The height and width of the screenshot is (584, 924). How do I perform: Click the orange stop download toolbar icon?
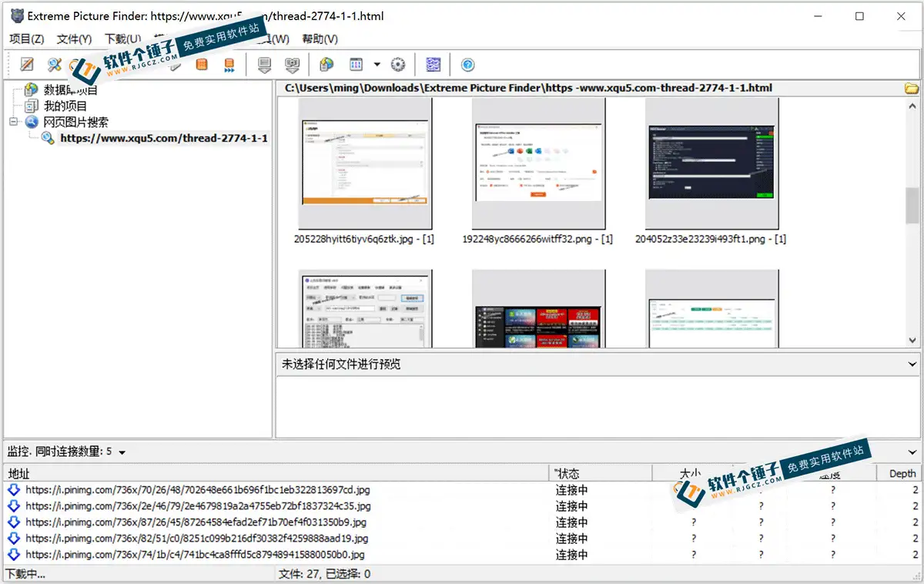[202, 65]
